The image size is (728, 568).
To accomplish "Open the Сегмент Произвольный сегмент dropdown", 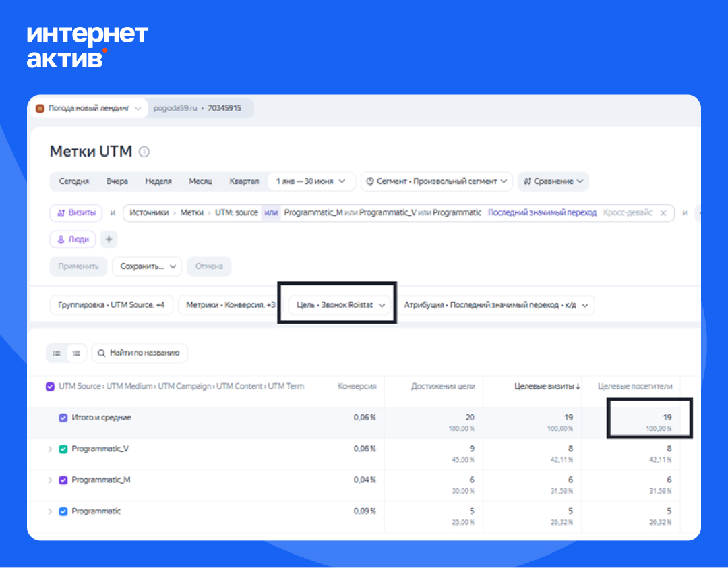I will click(436, 181).
